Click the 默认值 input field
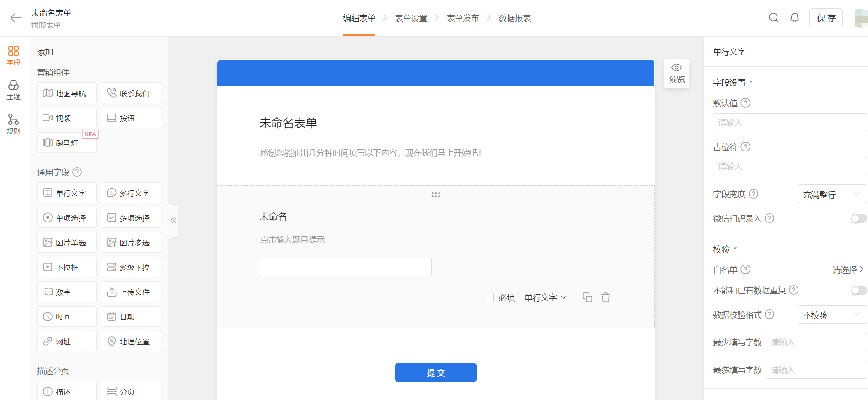 (x=789, y=123)
